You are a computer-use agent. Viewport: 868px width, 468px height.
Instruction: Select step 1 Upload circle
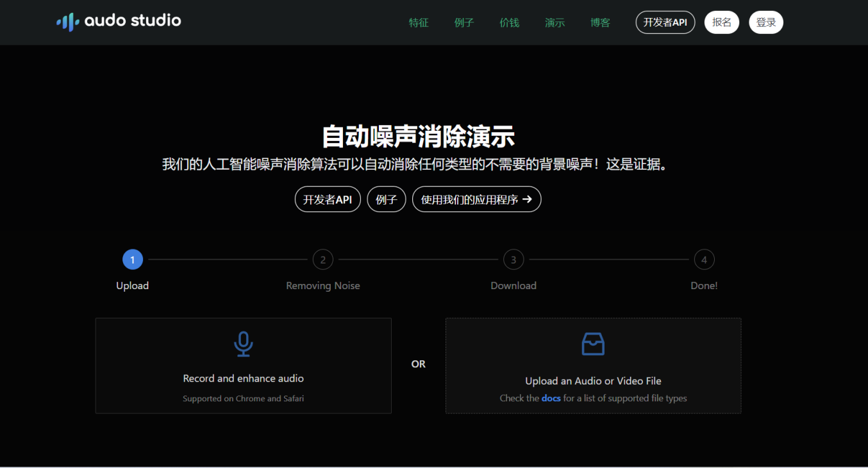[133, 260]
